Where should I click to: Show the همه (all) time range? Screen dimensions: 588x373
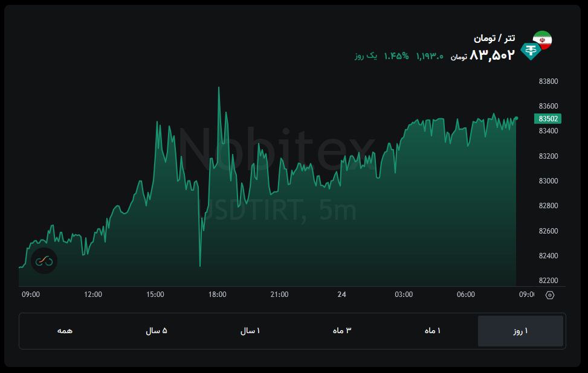(65, 331)
